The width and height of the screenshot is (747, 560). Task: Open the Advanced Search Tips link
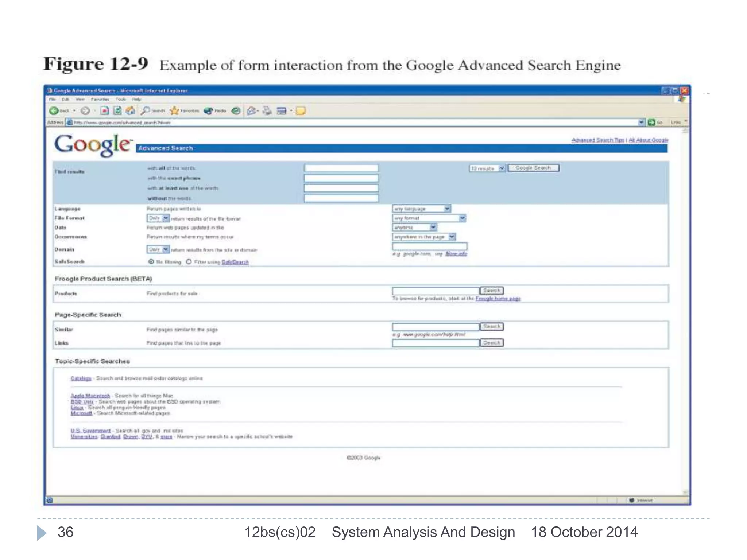pos(598,140)
